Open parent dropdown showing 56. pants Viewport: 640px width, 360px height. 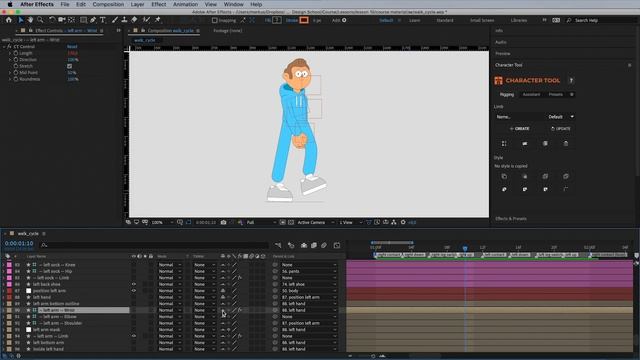309,271
